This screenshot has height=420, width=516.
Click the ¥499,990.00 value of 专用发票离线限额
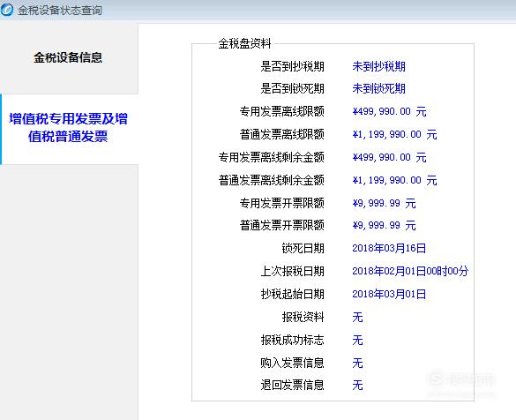(389, 111)
